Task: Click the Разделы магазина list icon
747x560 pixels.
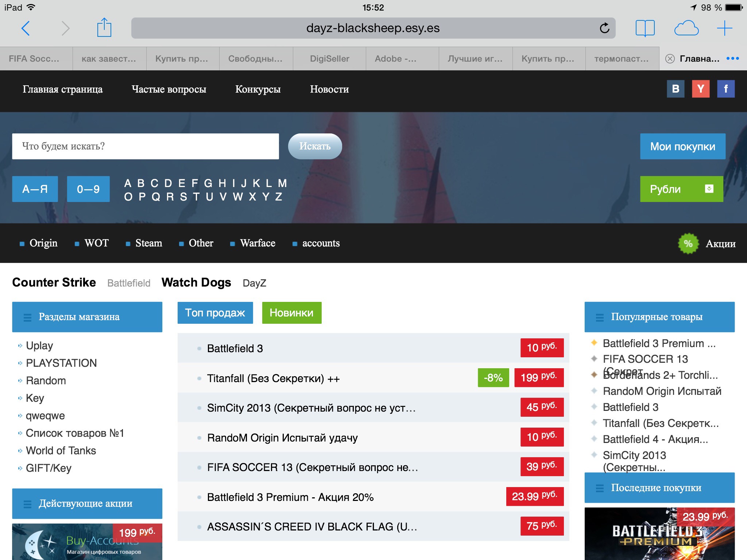Action: (x=27, y=317)
